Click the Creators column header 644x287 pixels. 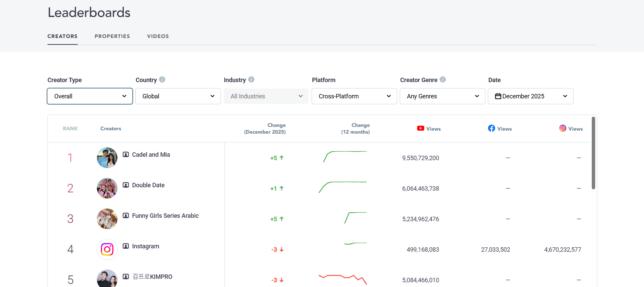click(x=111, y=129)
